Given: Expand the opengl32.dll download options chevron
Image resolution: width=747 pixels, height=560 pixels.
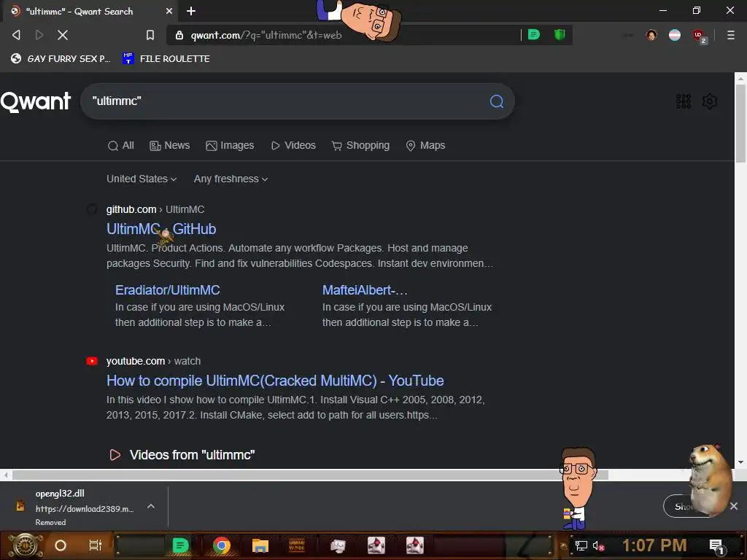Looking at the screenshot, I should [150, 506].
